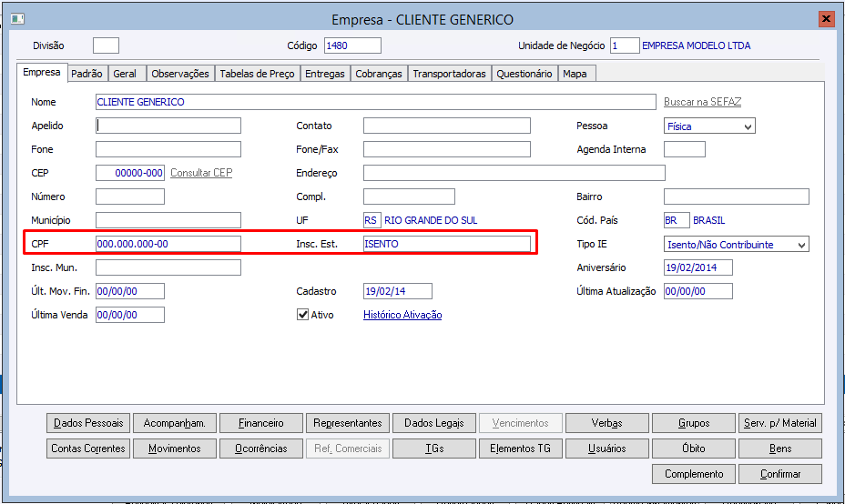
Task: Toggle the Ativo checkbox
Action: [303, 315]
